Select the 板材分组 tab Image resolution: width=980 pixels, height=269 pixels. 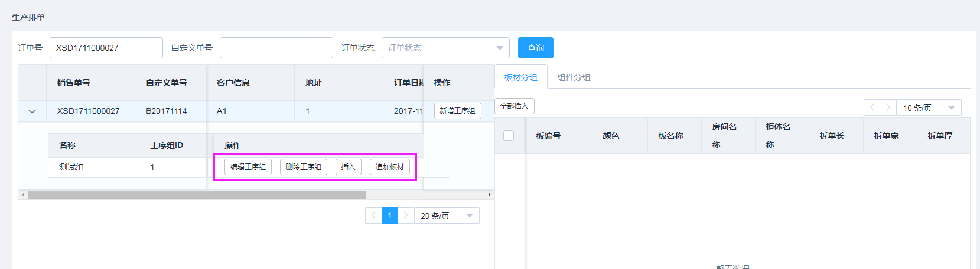click(x=520, y=77)
